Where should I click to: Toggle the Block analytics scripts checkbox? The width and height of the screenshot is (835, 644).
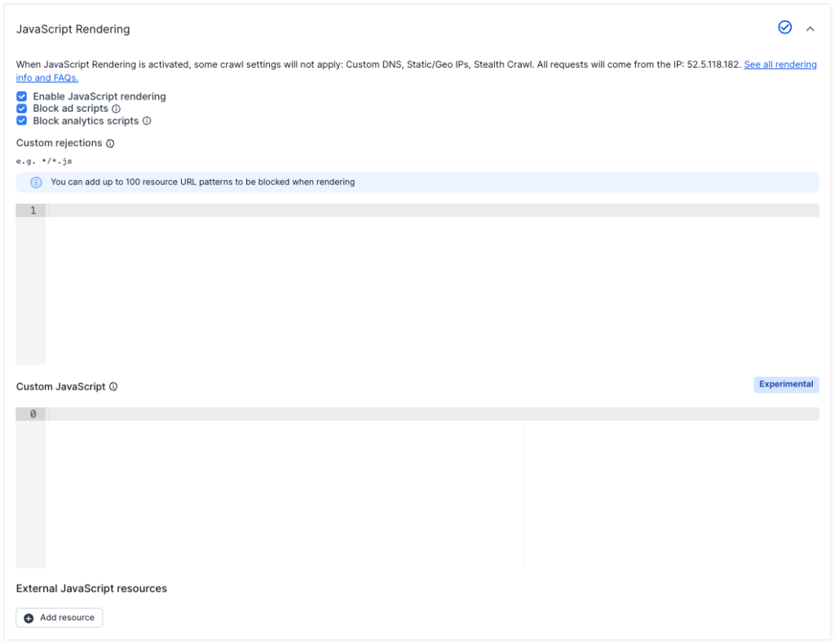point(22,121)
